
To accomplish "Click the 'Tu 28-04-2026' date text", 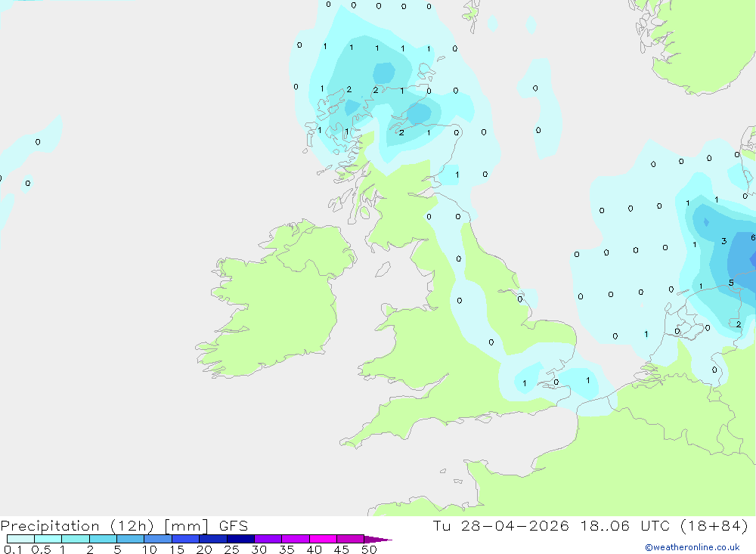I will click(x=500, y=525).
